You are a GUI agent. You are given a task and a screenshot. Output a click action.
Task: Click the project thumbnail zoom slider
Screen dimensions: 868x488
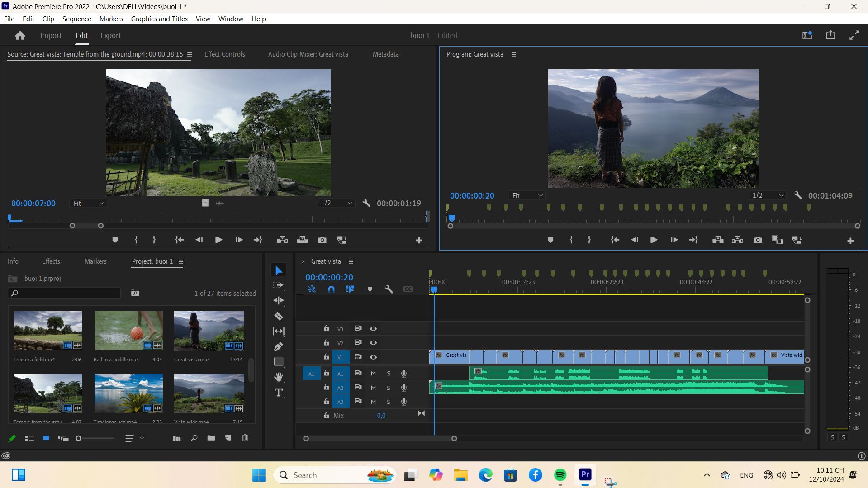click(x=95, y=438)
